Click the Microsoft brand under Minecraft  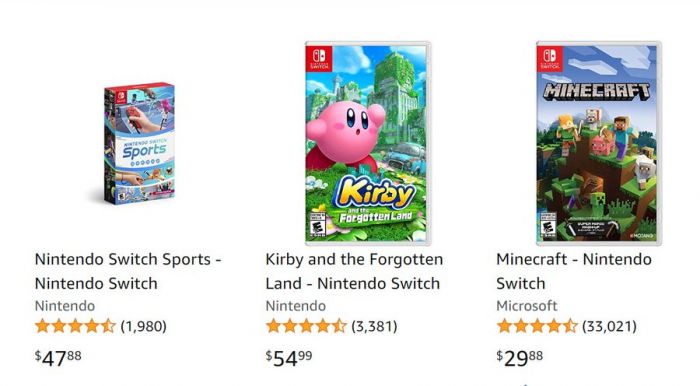[x=527, y=306]
